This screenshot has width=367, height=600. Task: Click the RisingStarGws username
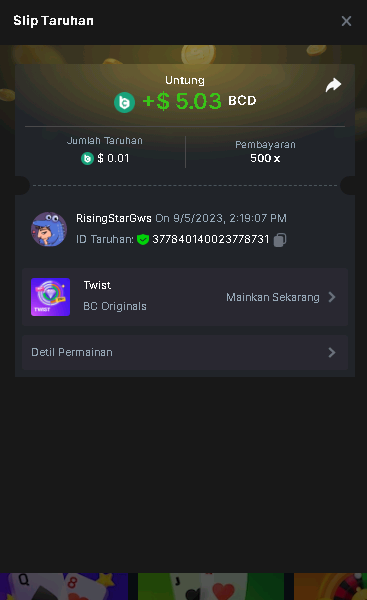[x=114, y=218]
